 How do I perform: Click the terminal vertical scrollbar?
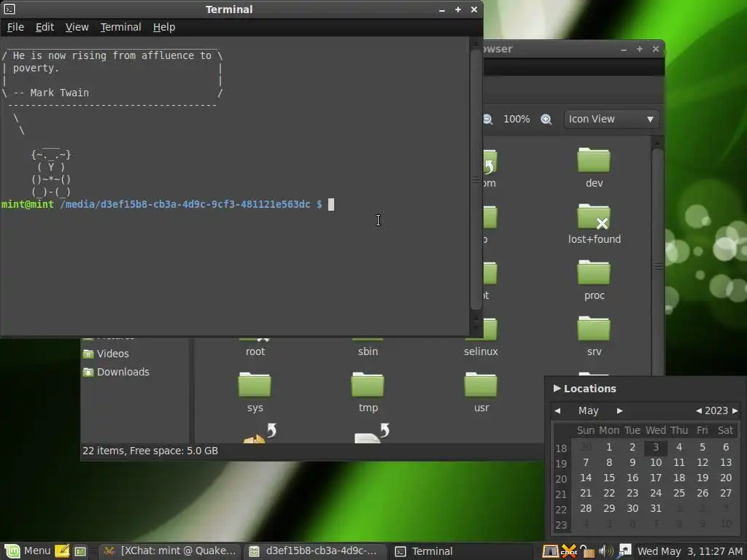[x=476, y=179]
